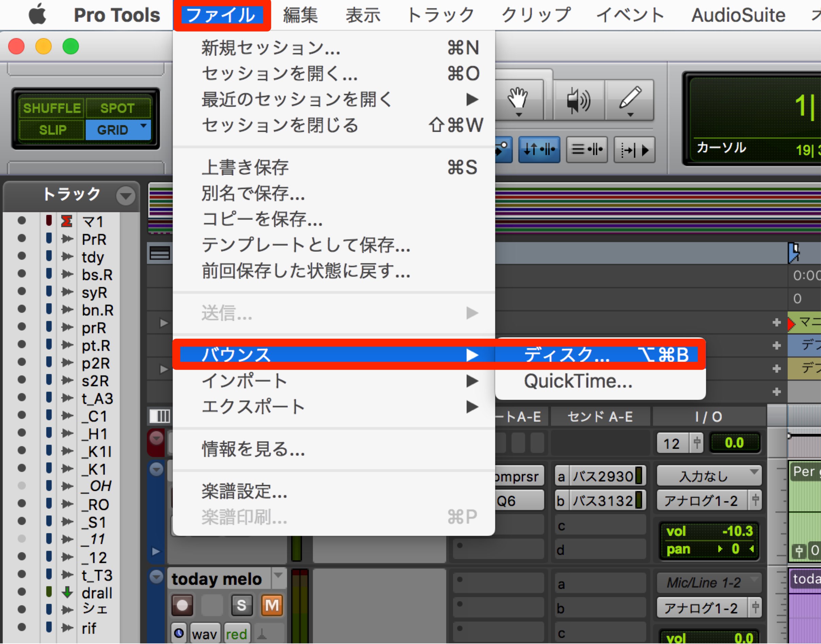This screenshot has height=644, width=821.
Task: Open the 編集 menu
Action: [x=300, y=15]
